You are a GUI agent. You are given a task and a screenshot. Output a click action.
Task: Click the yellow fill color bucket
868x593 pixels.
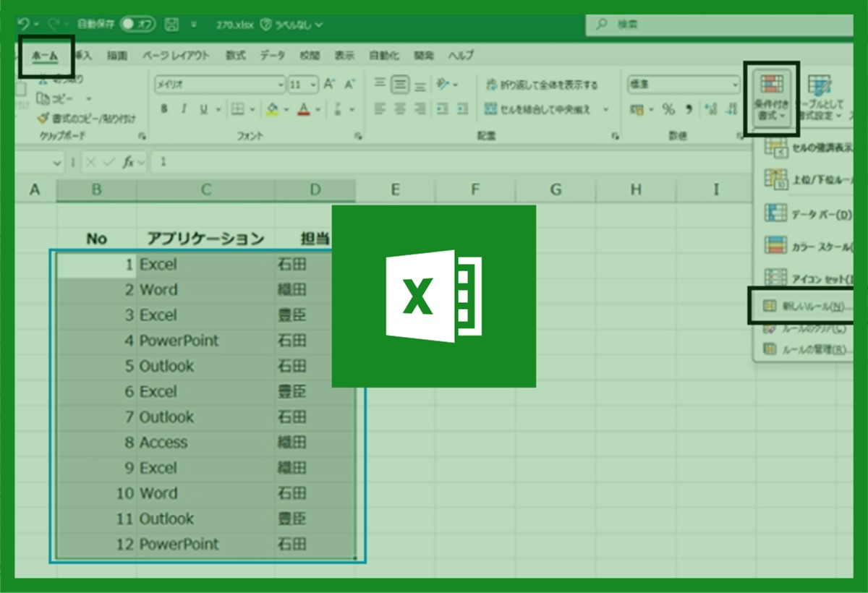273,109
